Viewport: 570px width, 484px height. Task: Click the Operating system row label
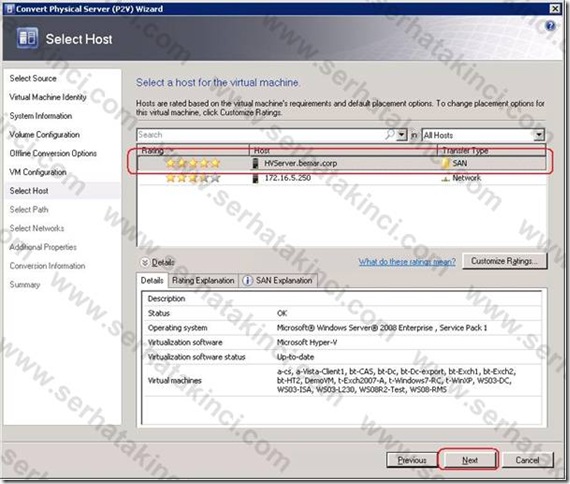coord(177,328)
